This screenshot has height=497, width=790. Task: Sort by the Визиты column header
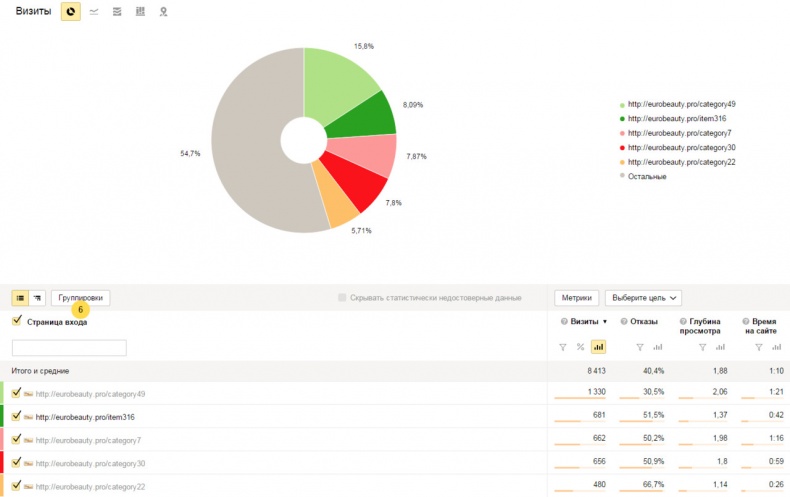(x=588, y=322)
